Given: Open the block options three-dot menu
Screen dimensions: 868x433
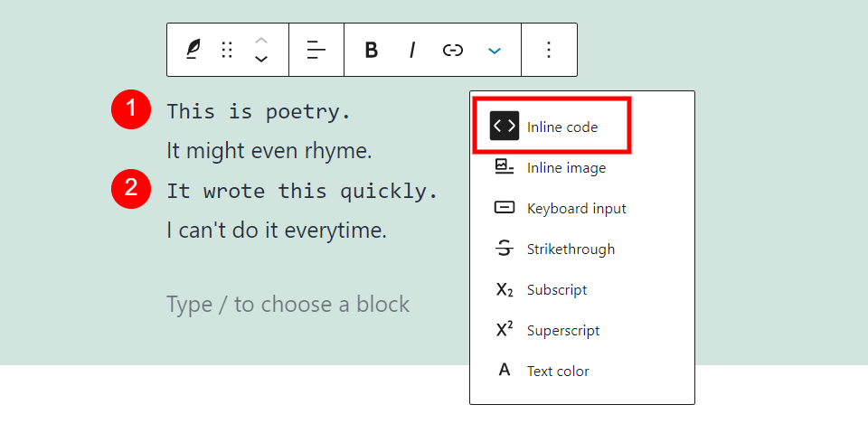Looking at the screenshot, I should 549,50.
